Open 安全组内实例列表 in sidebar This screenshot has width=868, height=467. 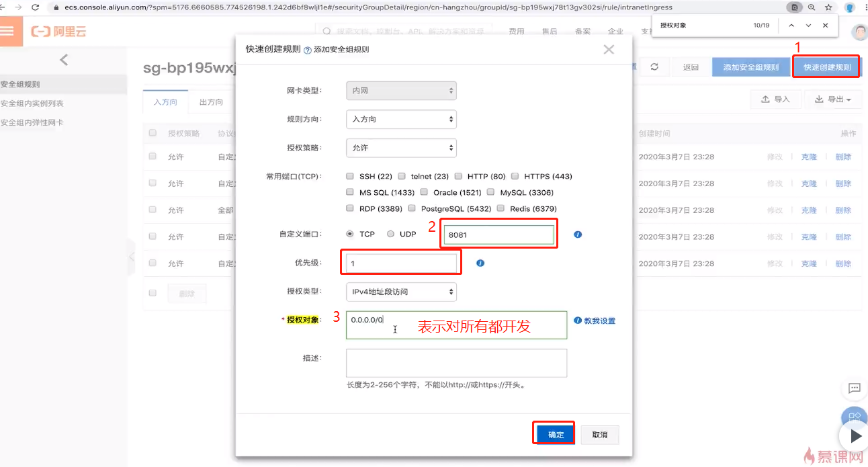(x=32, y=103)
